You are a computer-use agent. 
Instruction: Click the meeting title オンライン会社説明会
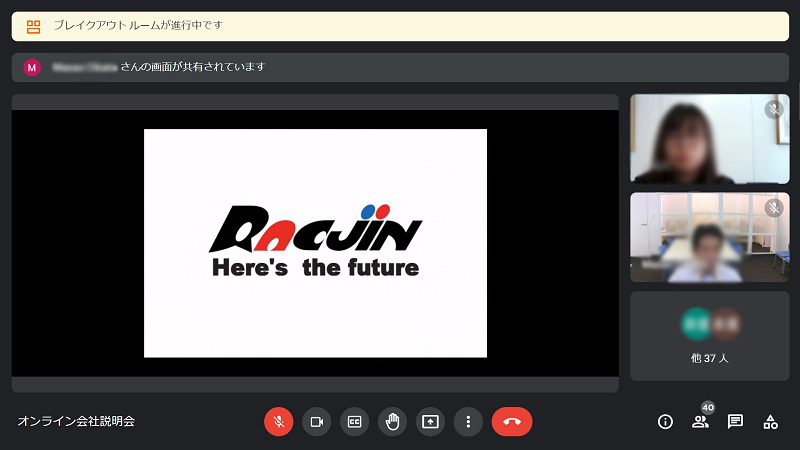[77, 421]
